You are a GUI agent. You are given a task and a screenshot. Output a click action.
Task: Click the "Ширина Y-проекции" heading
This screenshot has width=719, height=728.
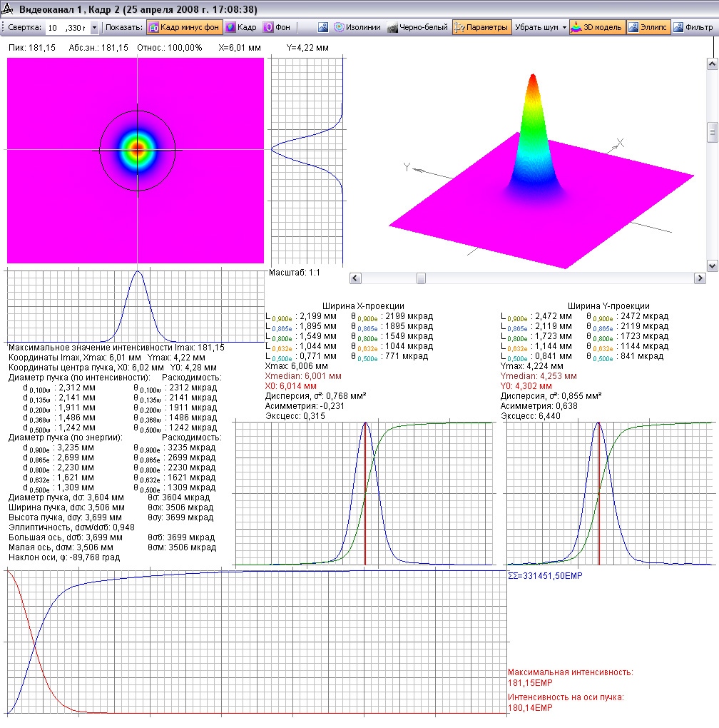pos(608,306)
